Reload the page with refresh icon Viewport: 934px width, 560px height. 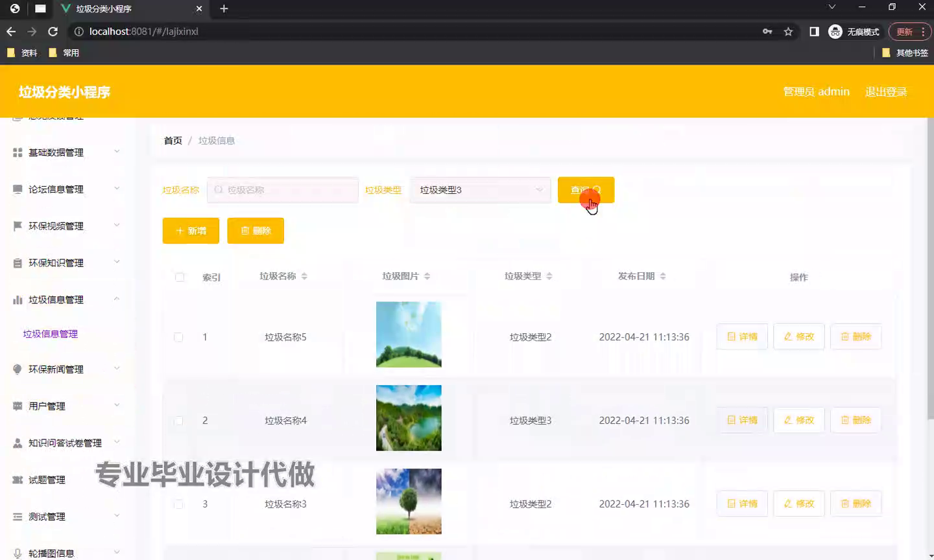[53, 31]
